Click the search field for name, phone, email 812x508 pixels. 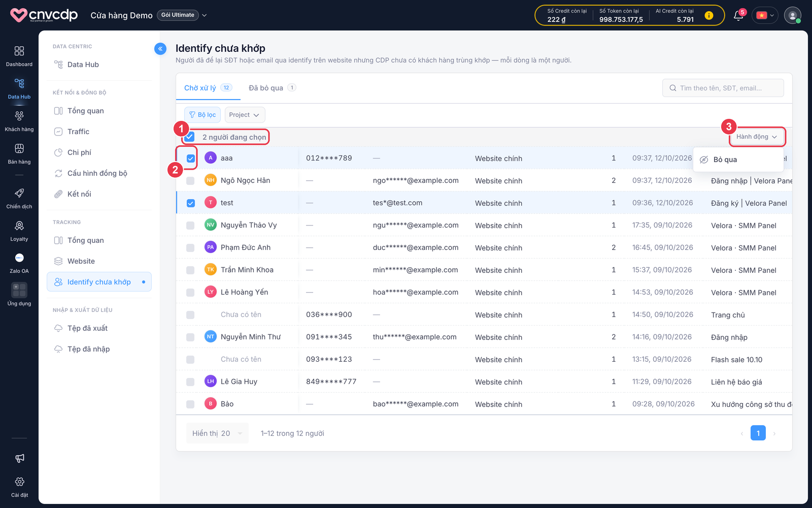coord(723,88)
